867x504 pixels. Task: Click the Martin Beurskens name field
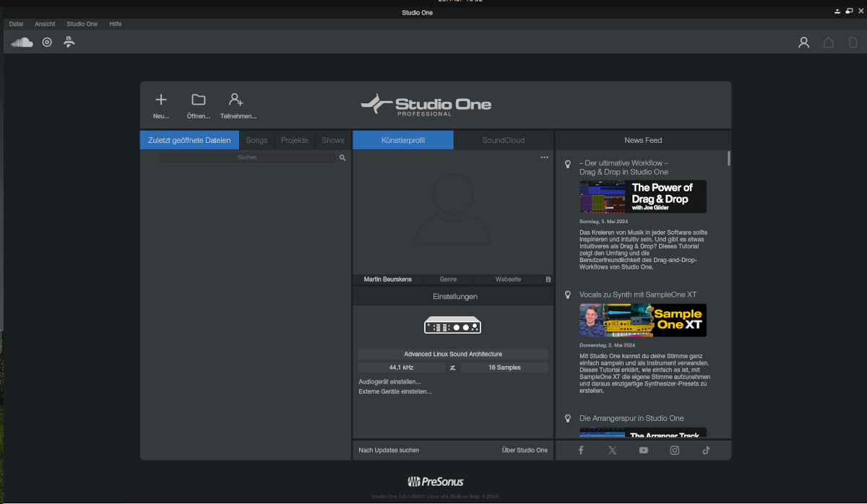389,279
